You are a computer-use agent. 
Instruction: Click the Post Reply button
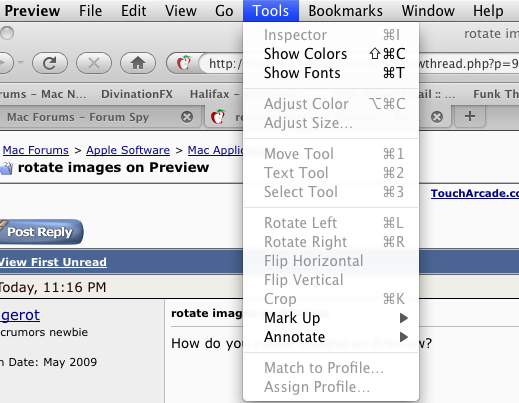pos(40,232)
